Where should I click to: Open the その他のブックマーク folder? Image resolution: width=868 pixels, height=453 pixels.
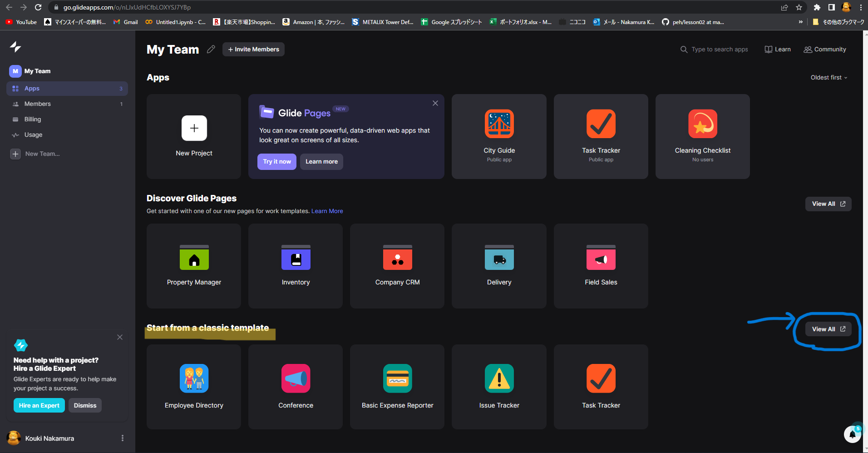coord(838,22)
